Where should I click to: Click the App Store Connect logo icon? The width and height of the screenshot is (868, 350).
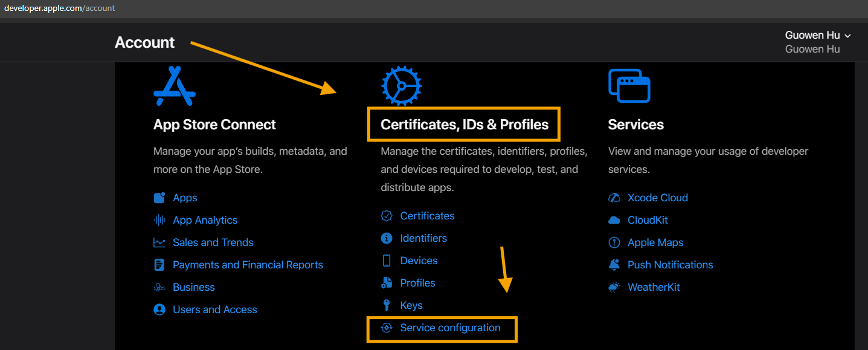pyautogui.click(x=174, y=86)
